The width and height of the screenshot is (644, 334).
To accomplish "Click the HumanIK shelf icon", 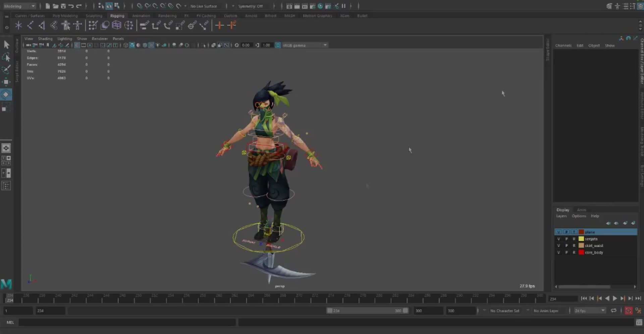I will 77,25.
